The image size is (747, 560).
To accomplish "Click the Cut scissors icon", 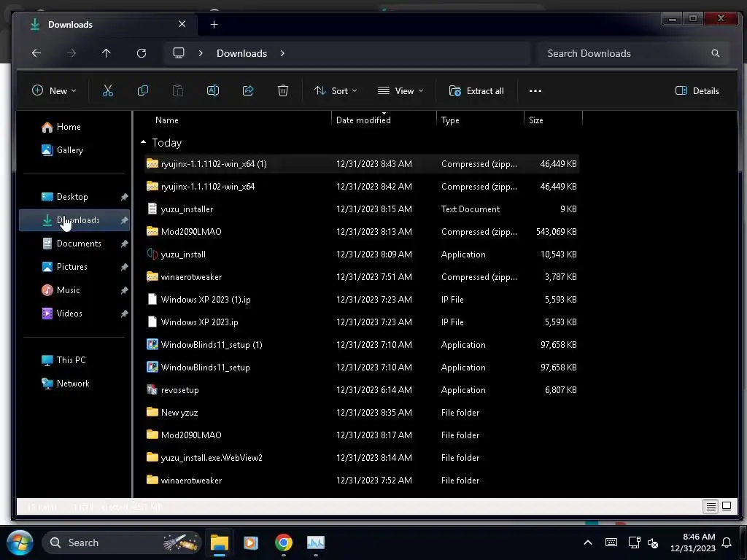I will click(108, 90).
